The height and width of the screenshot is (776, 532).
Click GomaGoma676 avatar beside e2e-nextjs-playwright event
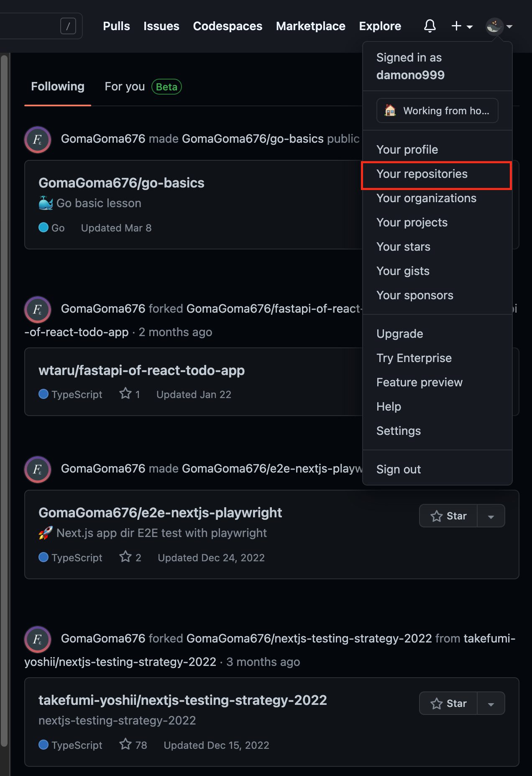pos(38,469)
